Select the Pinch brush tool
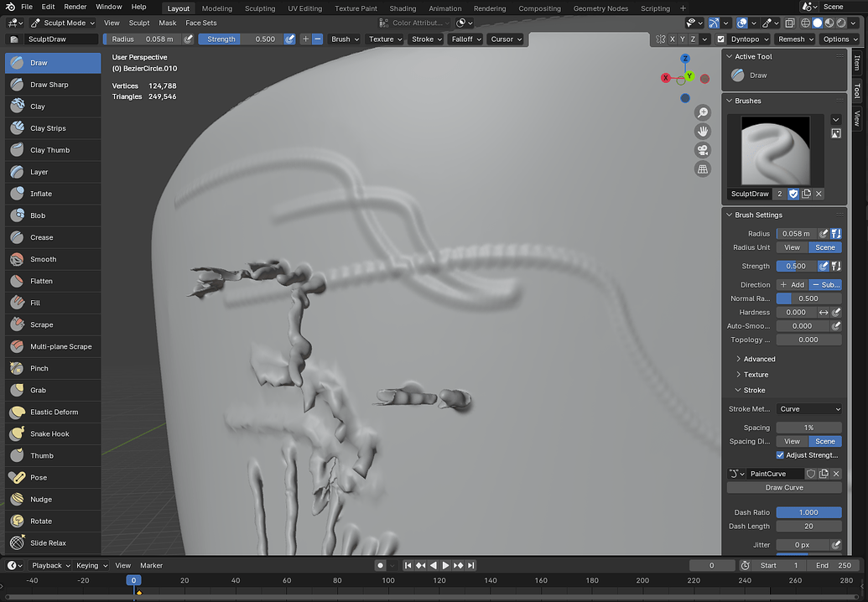Screen dimensions: 868x602 53,369
